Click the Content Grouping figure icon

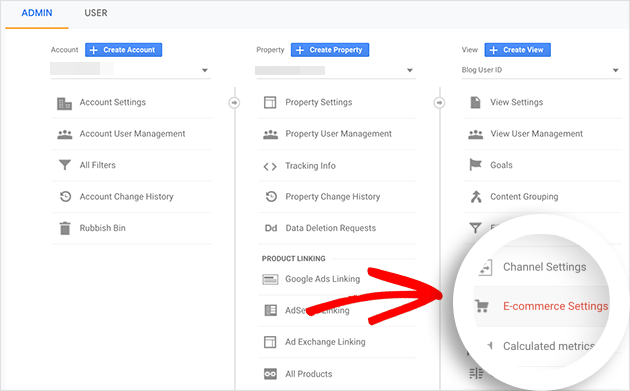click(x=476, y=197)
